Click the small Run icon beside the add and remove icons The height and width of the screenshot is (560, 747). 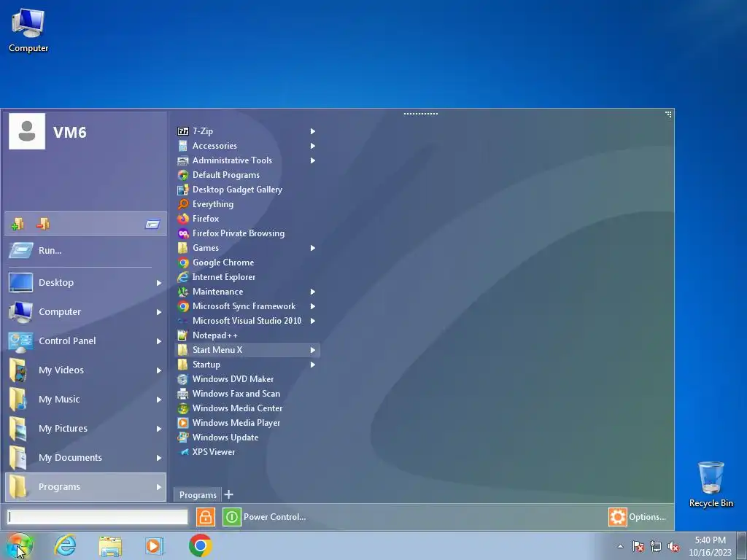[x=152, y=224]
